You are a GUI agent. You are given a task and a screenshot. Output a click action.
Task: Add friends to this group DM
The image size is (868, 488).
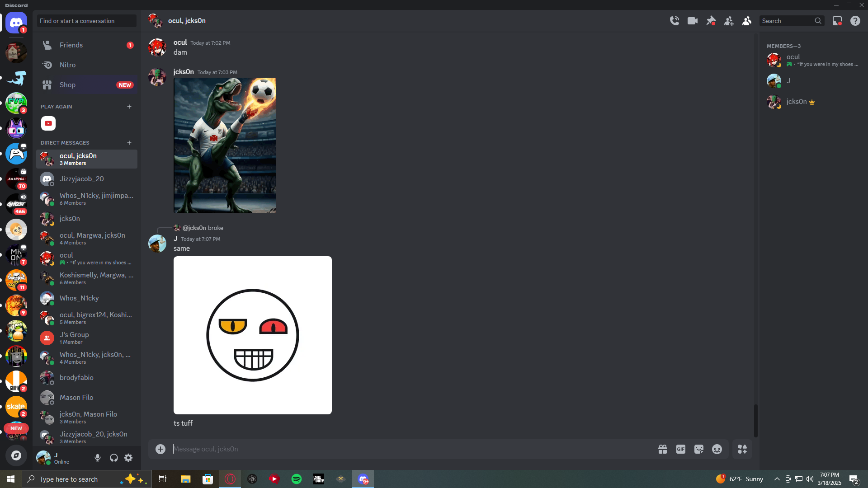click(729, 21)
